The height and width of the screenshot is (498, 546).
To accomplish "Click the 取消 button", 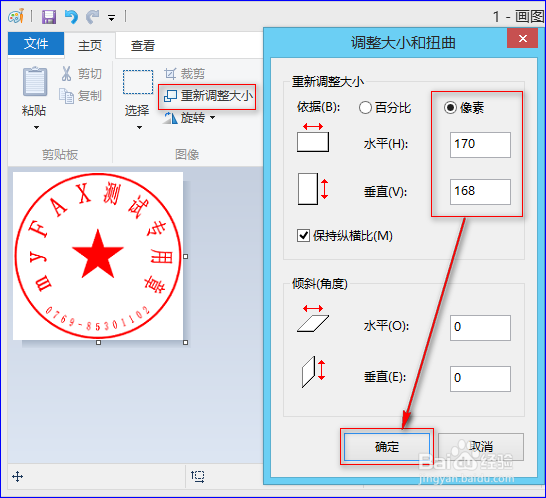I will tap(481, 447).
